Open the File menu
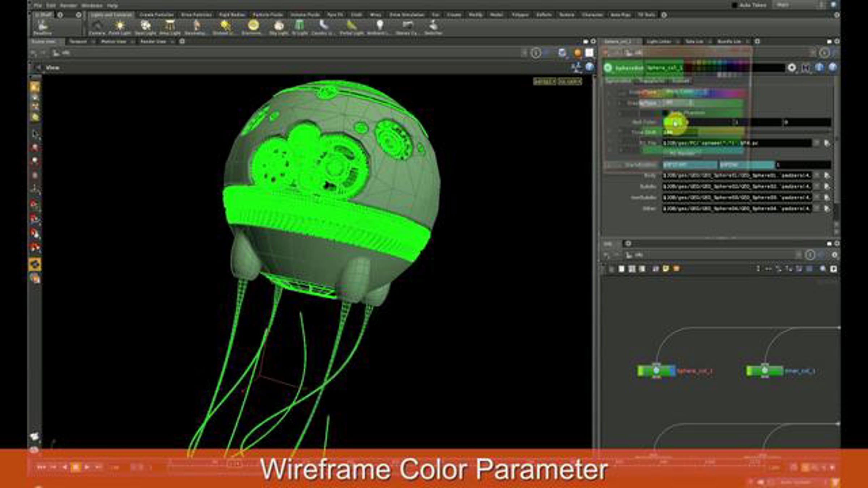Image resolution: width=868 pixels, height=488 pixels. pyautogui.click(x=38, y=5)
